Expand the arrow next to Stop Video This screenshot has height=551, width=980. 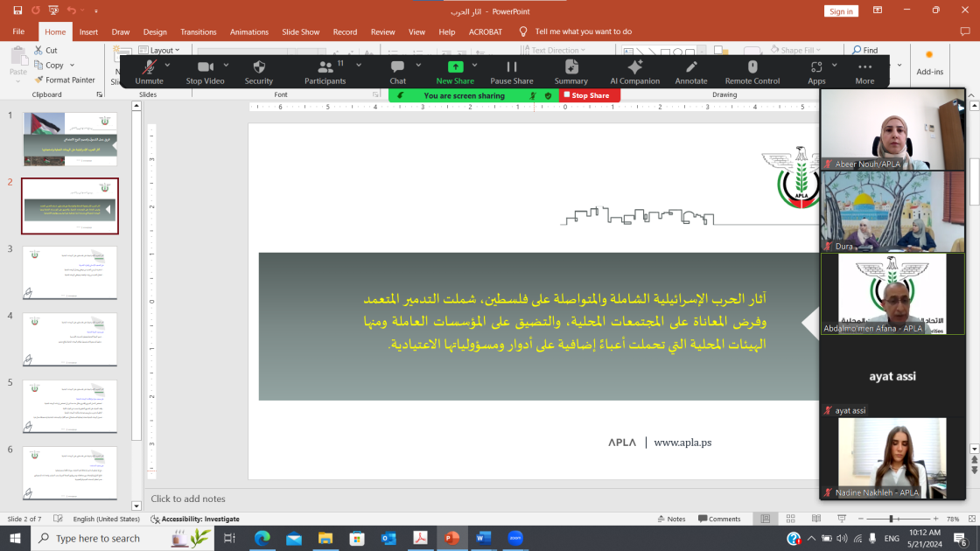226,66
